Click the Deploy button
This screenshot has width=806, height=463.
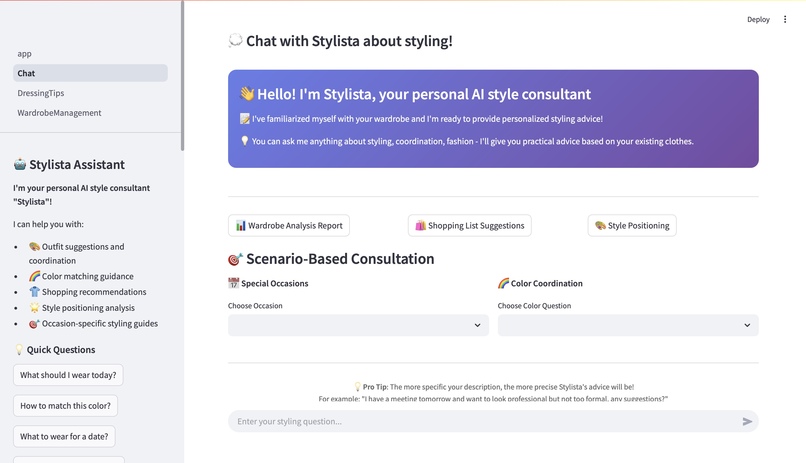pyautogui.click(x=758, y=19)
